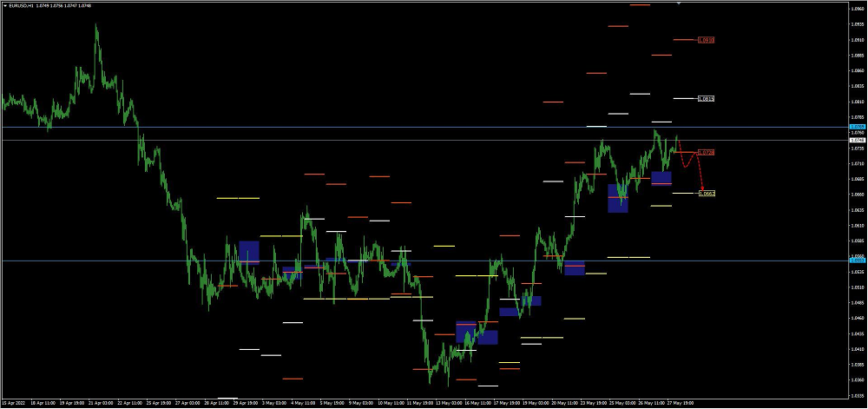
Task: Click the 1.0335 value on price scale
Action: point(857,394)
